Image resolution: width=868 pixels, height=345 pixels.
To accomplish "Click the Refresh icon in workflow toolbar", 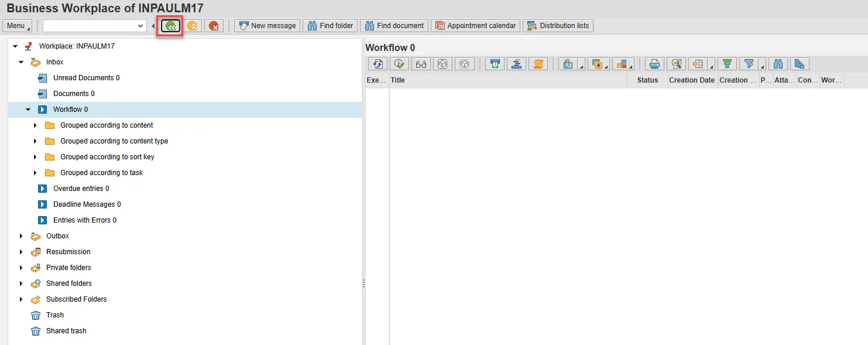I will pyautogui.click(x=378, y=64).
